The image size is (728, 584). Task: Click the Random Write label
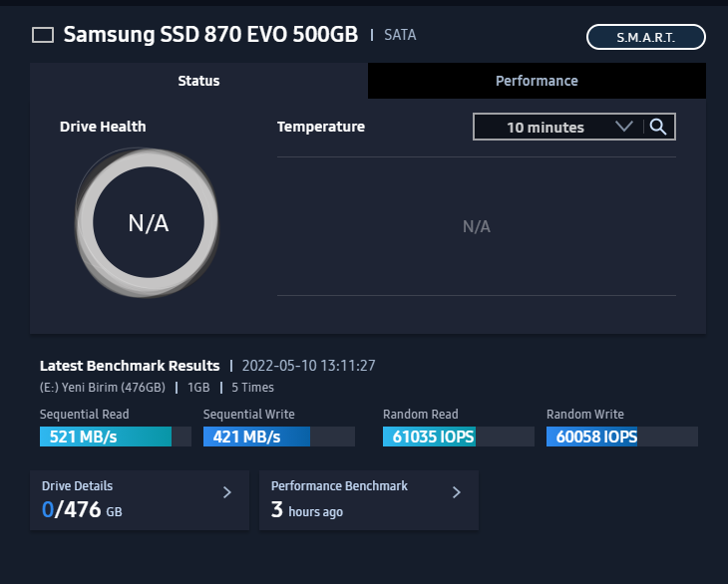tap(585, 415)
